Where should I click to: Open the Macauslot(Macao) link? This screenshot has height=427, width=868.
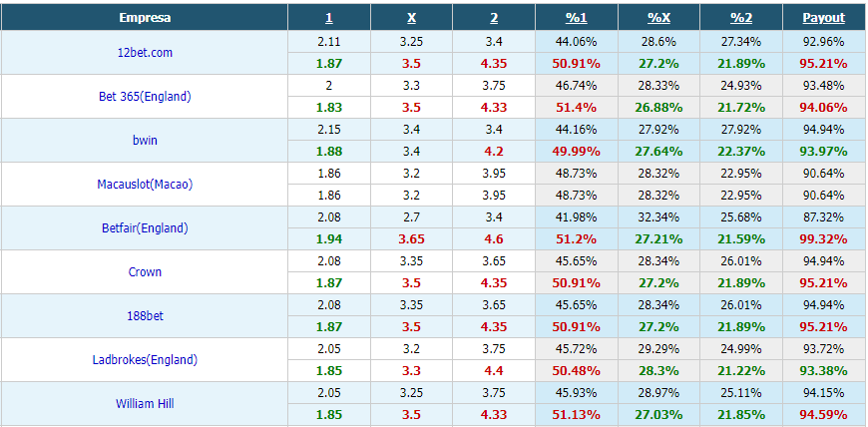tap(145, 185)
